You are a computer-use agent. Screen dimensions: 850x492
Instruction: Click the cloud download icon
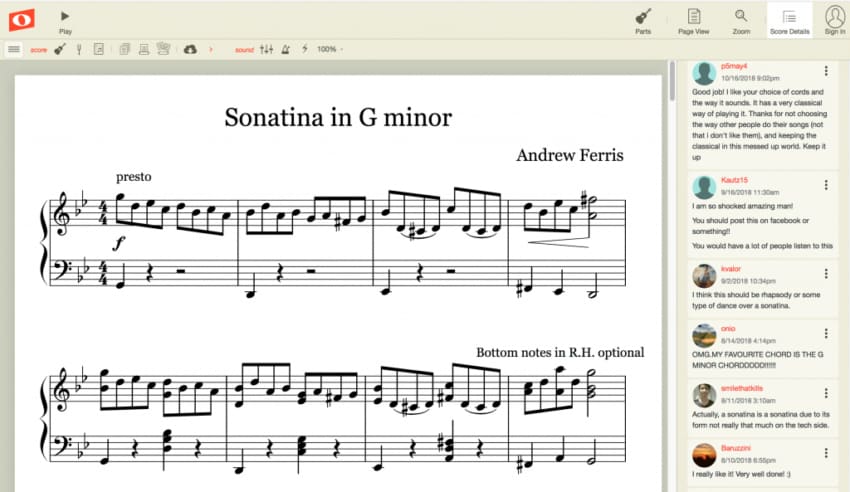point(190,49)
